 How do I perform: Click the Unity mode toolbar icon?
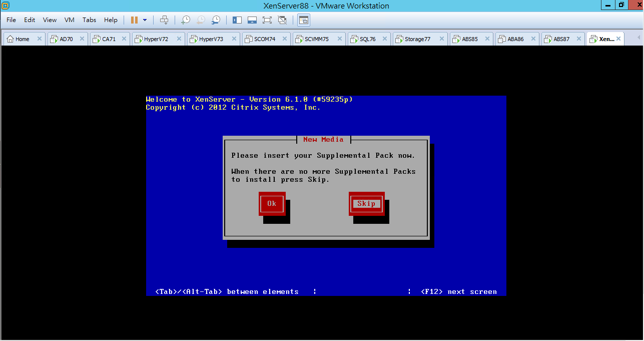coord(282,20)
